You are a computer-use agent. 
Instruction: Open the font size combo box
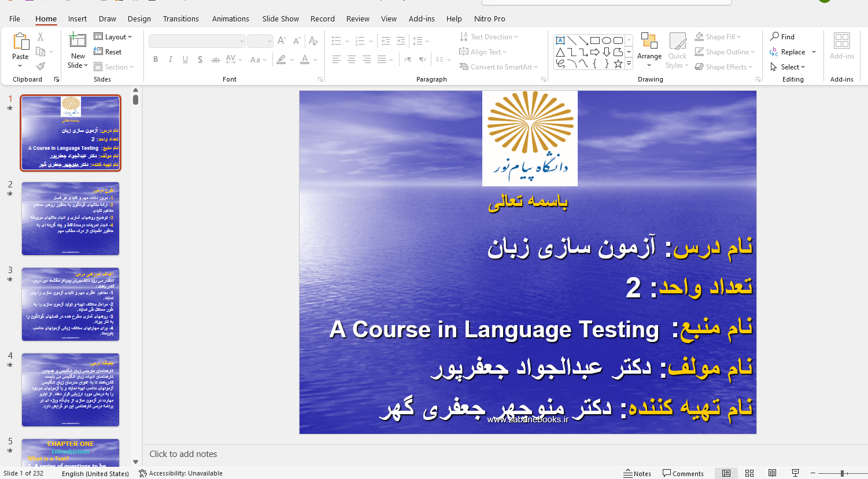[x=260, y=41]
